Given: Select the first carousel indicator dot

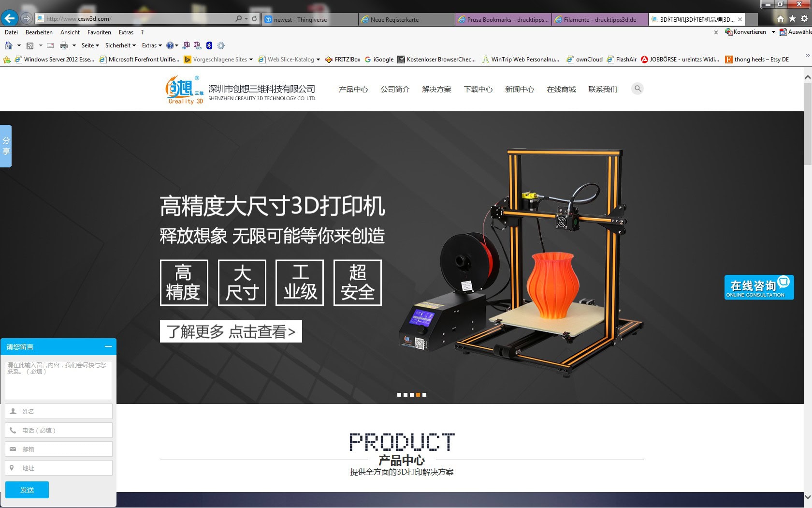Looking at the screenshot, I should pos(399,395).
